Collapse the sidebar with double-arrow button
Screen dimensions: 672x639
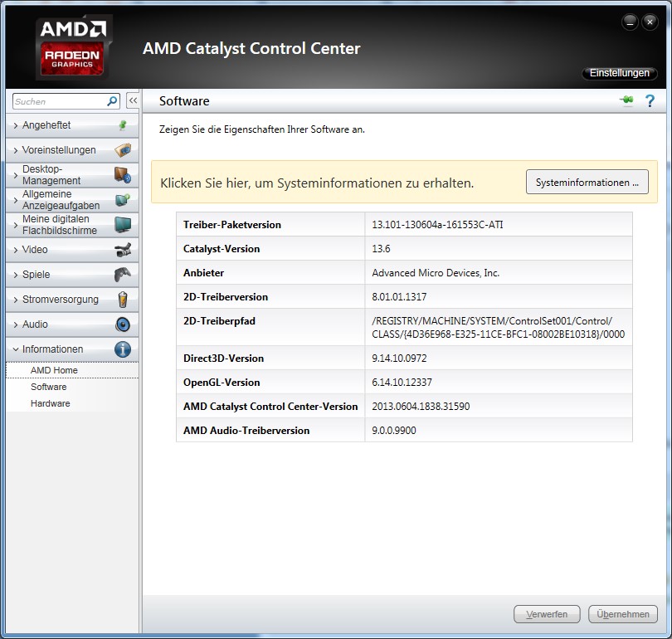[x=133, y=101]
